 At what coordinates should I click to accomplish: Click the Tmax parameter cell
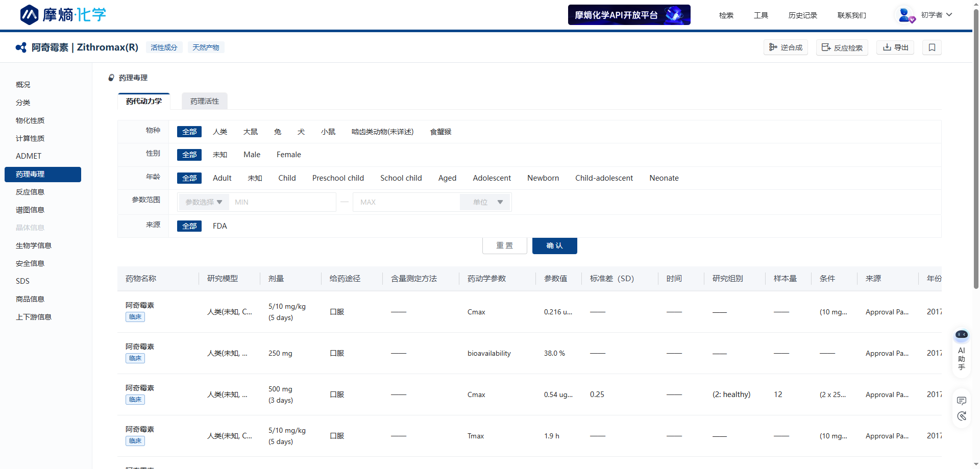click(x=476, y=436)
